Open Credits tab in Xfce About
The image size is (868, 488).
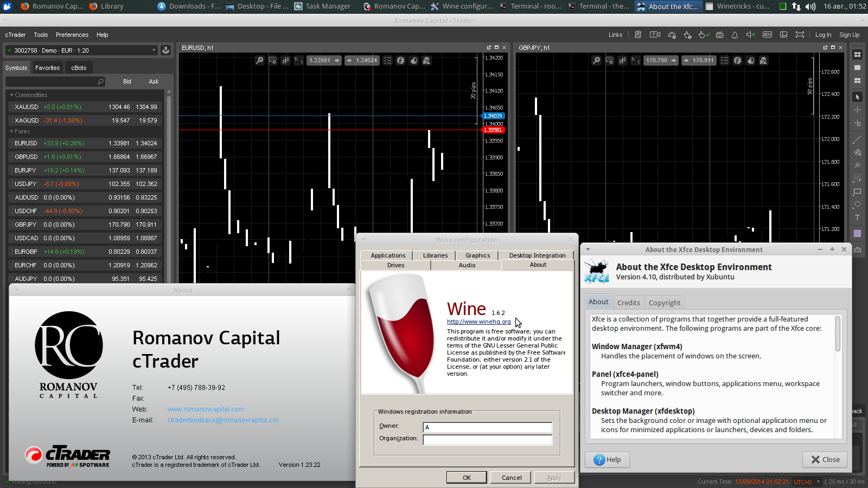click(x=628, y=303)
